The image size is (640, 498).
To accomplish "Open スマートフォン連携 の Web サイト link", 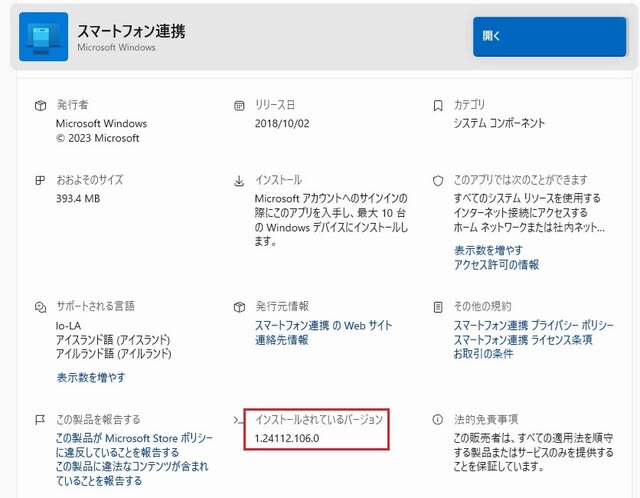I will (323, 325).
